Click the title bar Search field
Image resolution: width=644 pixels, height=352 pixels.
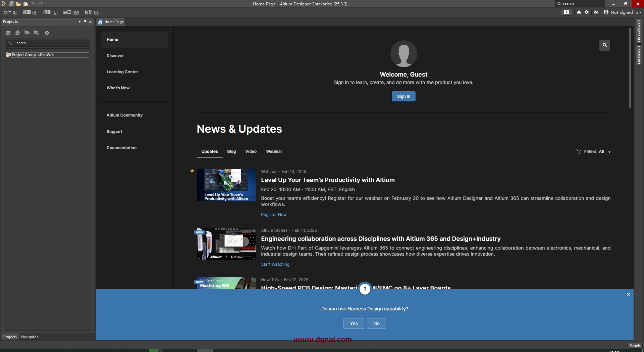[x=580, y=3]
